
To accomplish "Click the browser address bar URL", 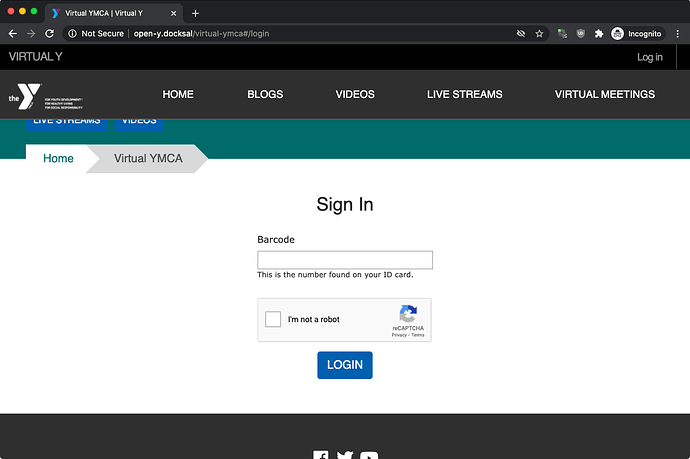I will click(202, 33).
